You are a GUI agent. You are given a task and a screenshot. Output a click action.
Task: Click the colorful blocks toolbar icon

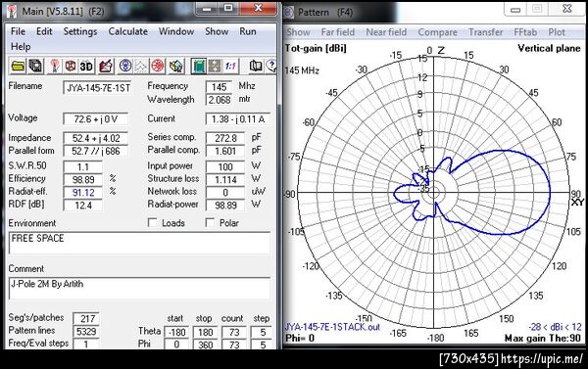tap(175, 66)
